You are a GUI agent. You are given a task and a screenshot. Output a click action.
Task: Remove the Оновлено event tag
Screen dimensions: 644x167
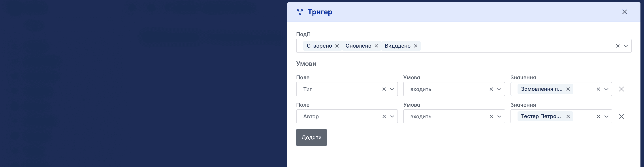coord(376,46)
